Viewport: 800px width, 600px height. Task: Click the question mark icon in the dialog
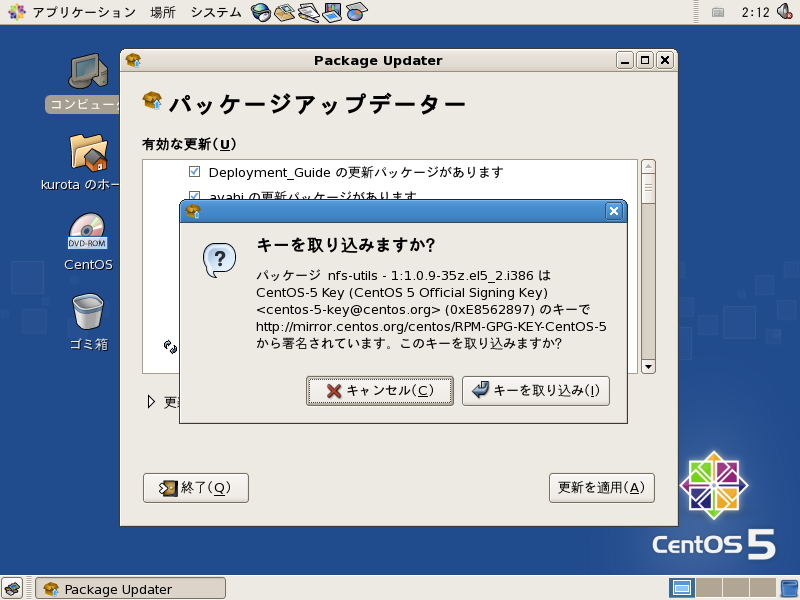point(219,260)
